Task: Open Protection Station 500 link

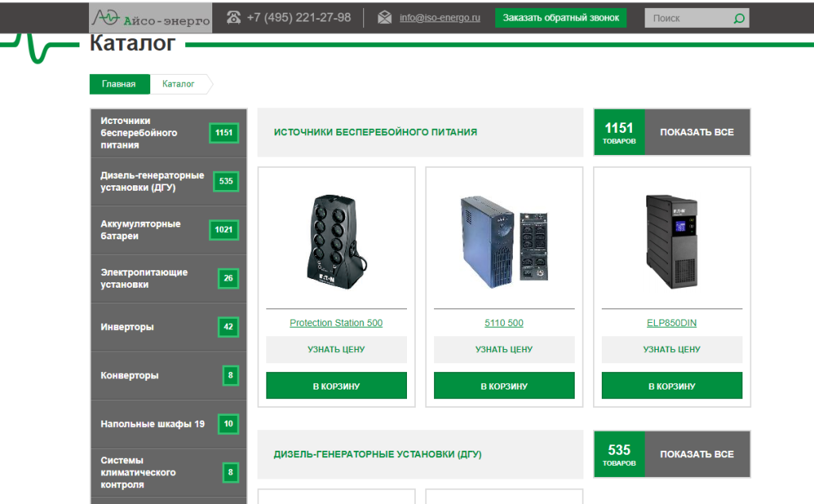Action: [x=336, y=323]
